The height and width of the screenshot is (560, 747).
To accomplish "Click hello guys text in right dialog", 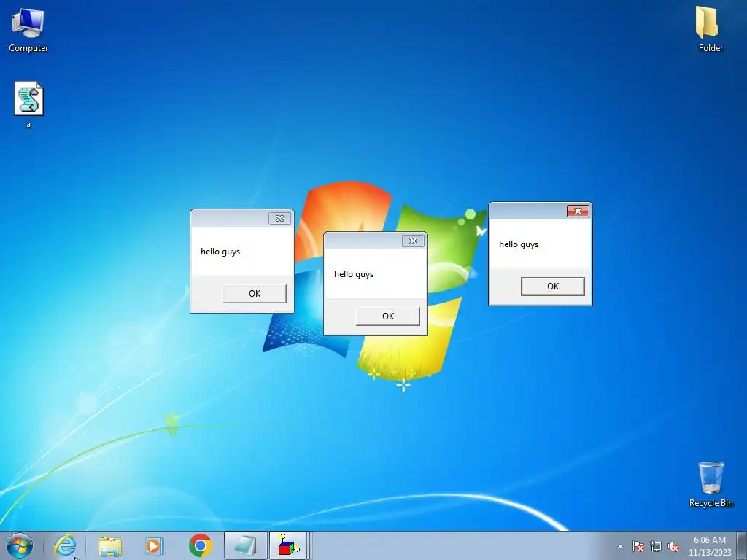I will (519, 244).
